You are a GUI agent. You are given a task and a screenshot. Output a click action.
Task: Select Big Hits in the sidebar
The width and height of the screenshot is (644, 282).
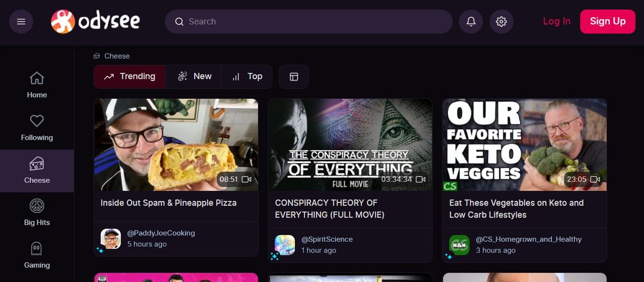(37, 213)
